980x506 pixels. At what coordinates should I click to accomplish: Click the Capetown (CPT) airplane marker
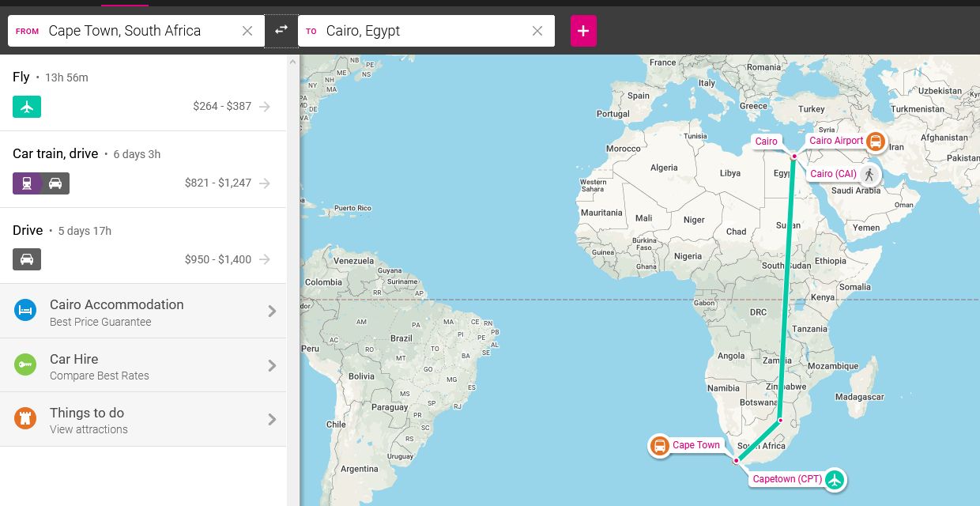[835, 480]
